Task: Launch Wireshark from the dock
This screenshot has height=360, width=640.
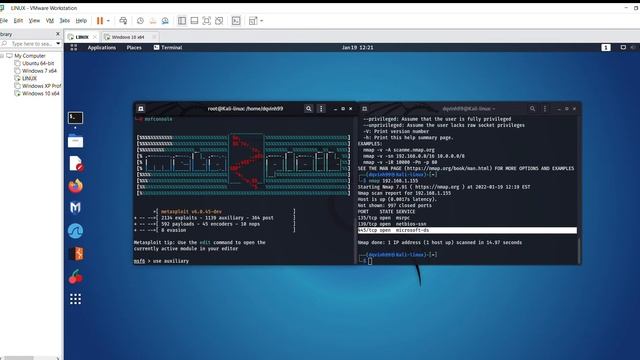Action: click(x=76, y=231)
